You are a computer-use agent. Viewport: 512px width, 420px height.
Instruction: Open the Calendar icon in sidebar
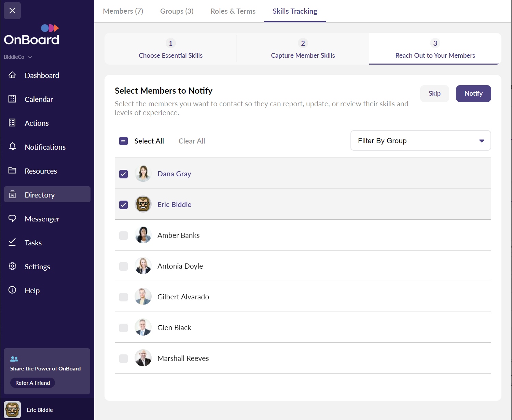click(x=12, y=99)
